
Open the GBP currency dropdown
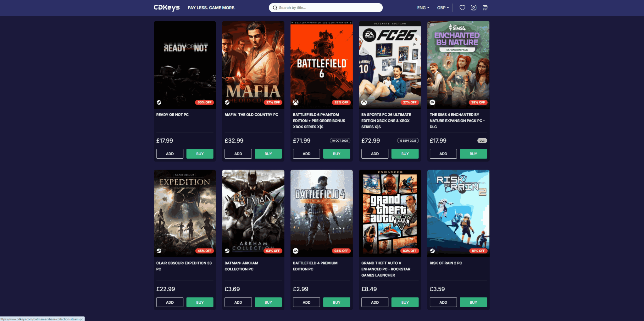point(443,7)
